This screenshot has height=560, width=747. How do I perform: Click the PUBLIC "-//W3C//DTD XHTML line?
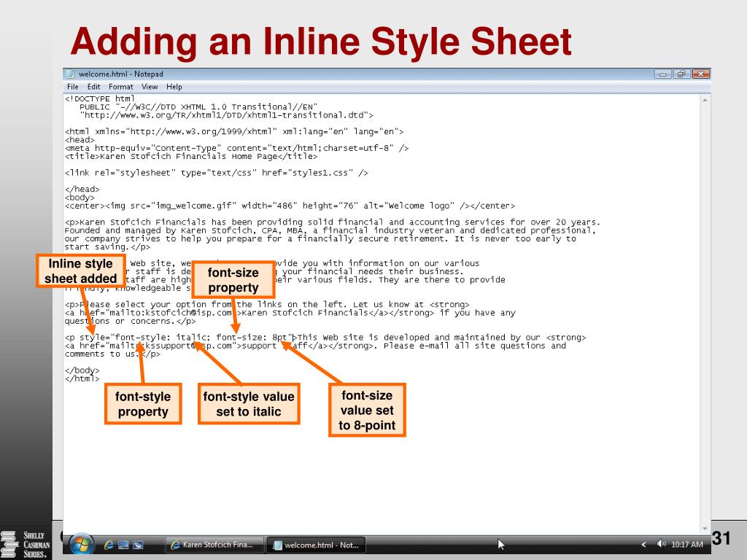point(198,106)
